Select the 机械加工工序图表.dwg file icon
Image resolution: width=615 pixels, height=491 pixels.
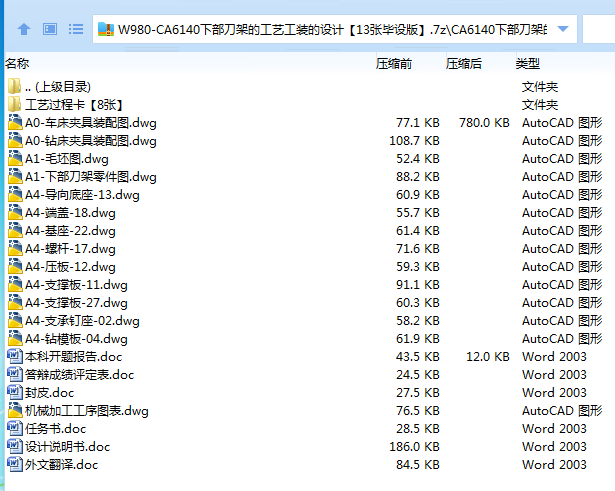pos(15,411)
